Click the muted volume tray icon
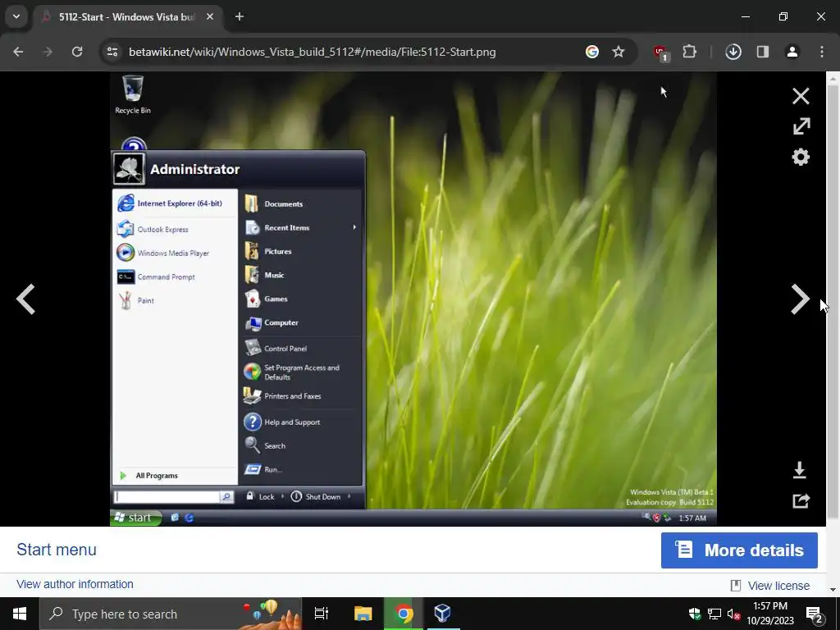 (733, 614)
